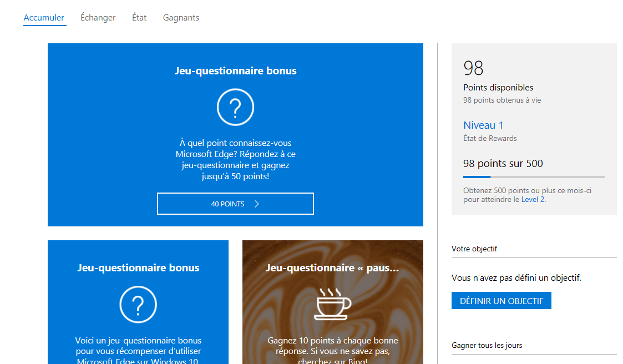
Task: Click the 40 POINTS button
Action: [235, 204]
